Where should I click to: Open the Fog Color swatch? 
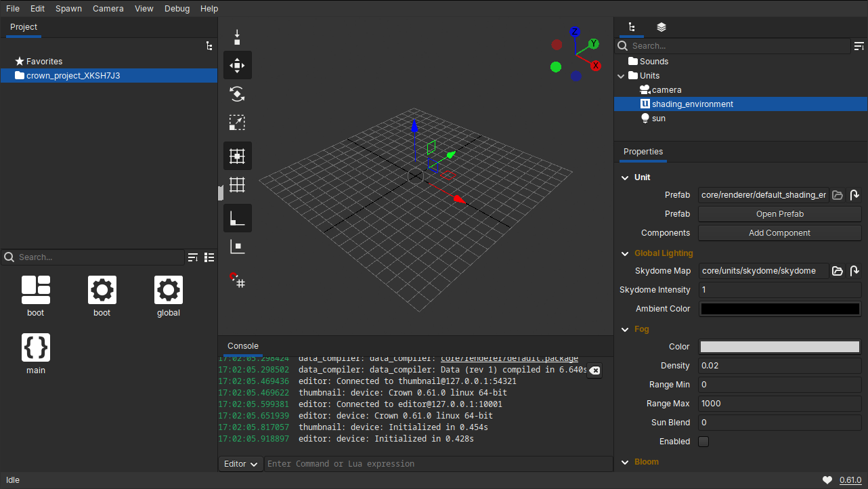point(779,347)
